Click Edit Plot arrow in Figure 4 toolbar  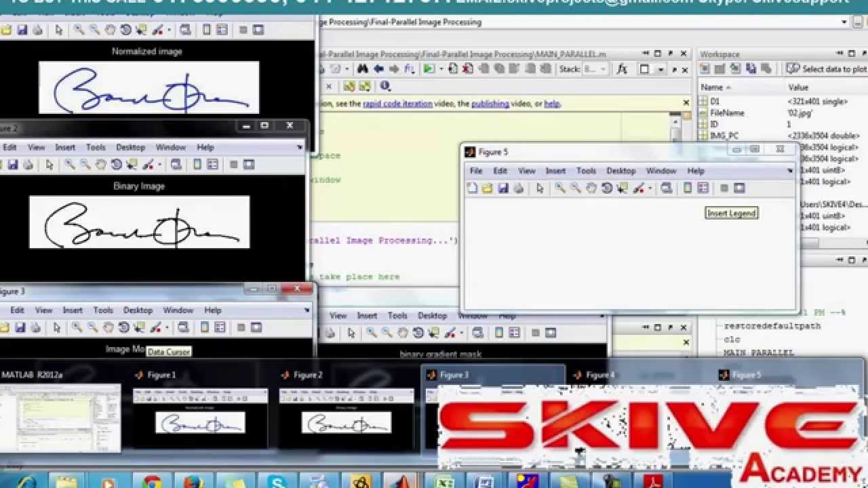coord(351,333)
